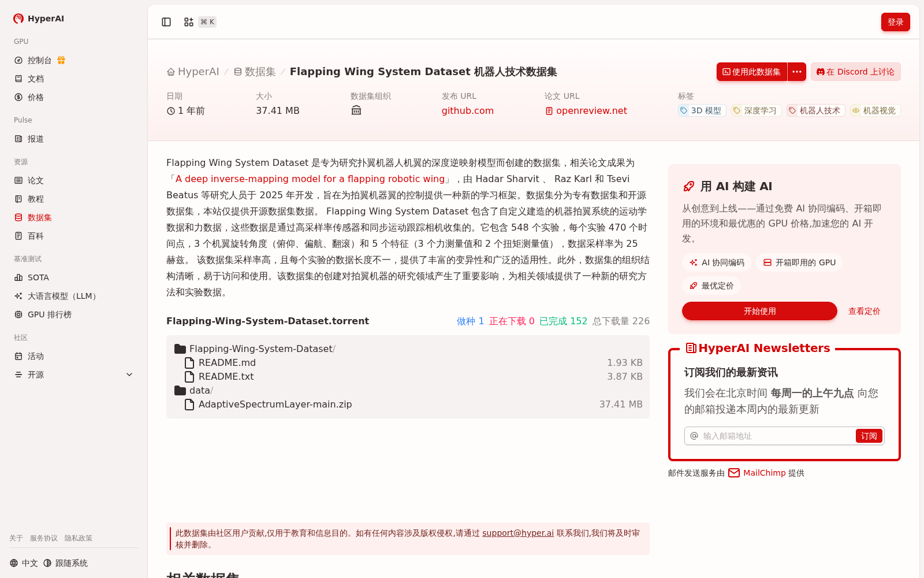Viewport: 924px width, 578px height.
Task: Open the github.com release URL
Action: click(x=468, y=110)
